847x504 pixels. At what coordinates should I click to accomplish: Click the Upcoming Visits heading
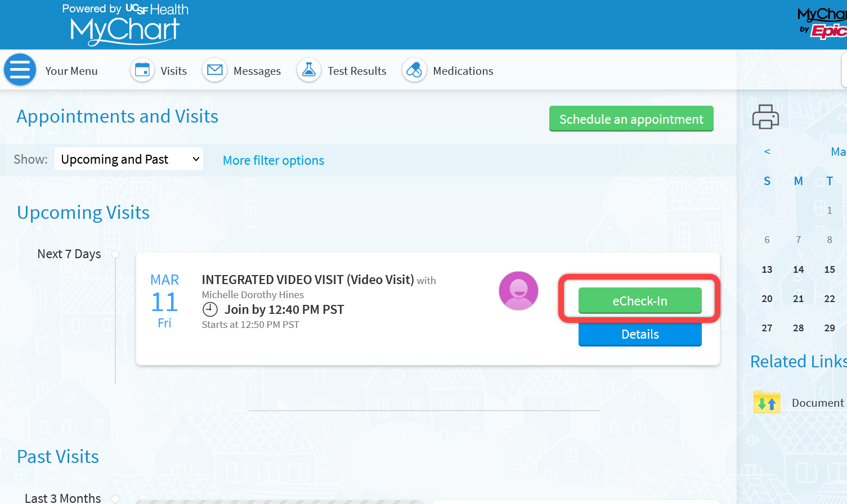coord(83,213)
